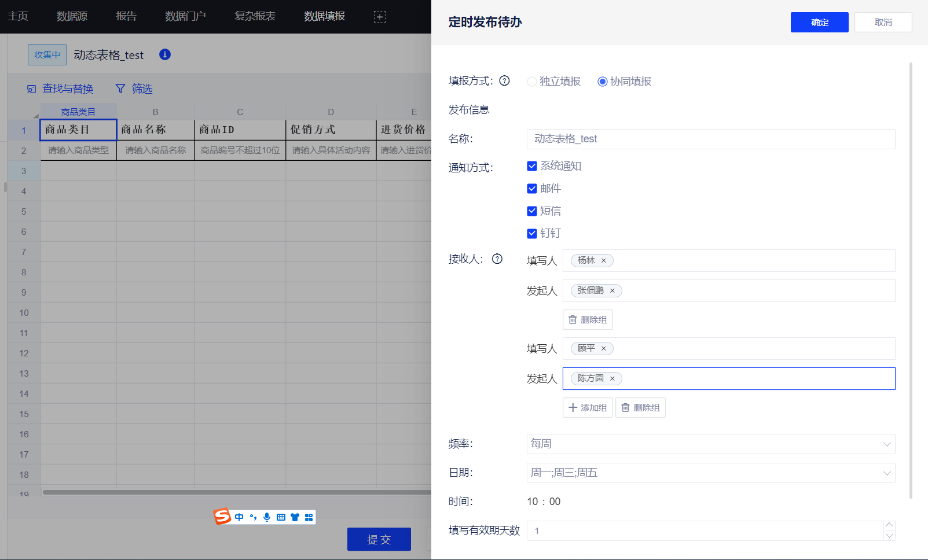This screenshot has height=560, width=928.
Task: Remove 杨林 tag using its x icon
Action: point(603,261)
